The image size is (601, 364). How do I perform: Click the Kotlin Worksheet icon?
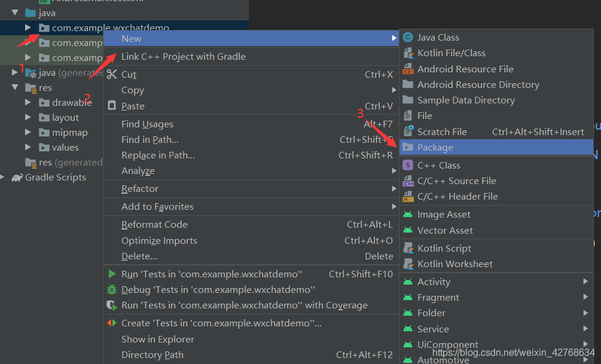(408, 264)
